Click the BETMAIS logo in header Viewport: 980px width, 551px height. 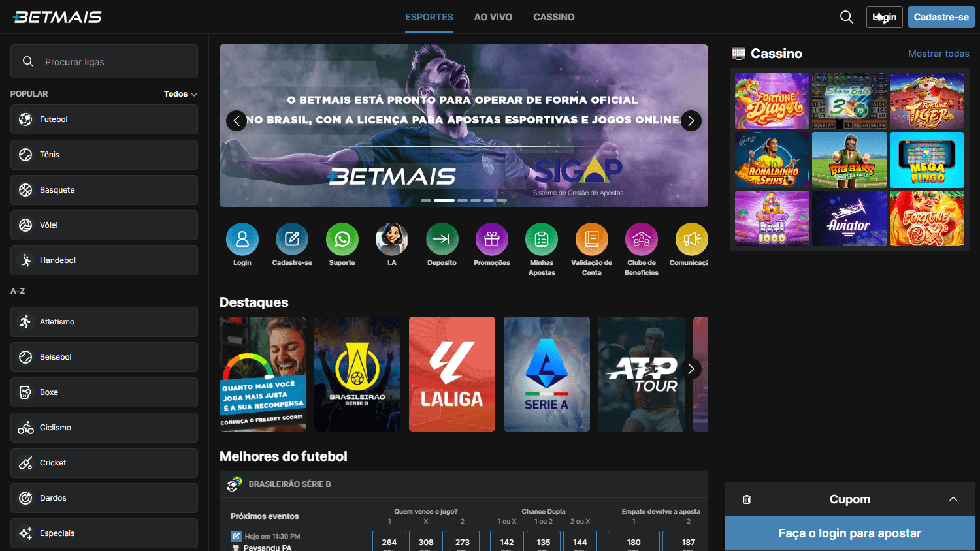click(57, 17)
